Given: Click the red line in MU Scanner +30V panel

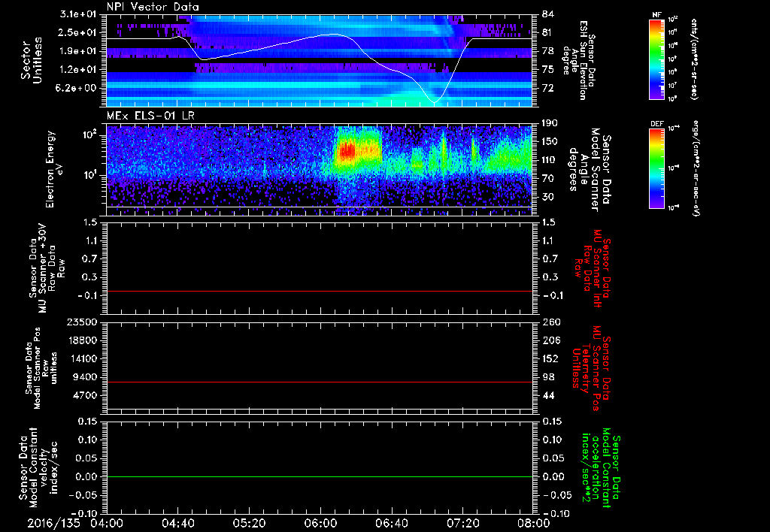Looking at the screenshot, I should 320,292.
